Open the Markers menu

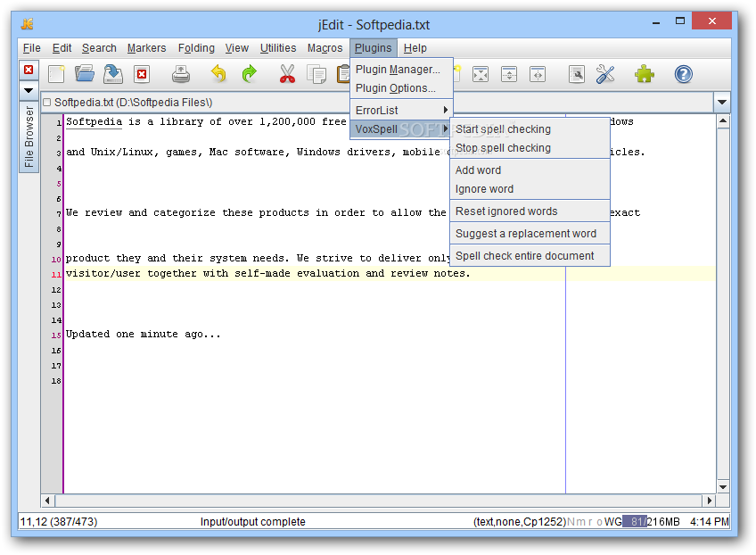(146, 48)
